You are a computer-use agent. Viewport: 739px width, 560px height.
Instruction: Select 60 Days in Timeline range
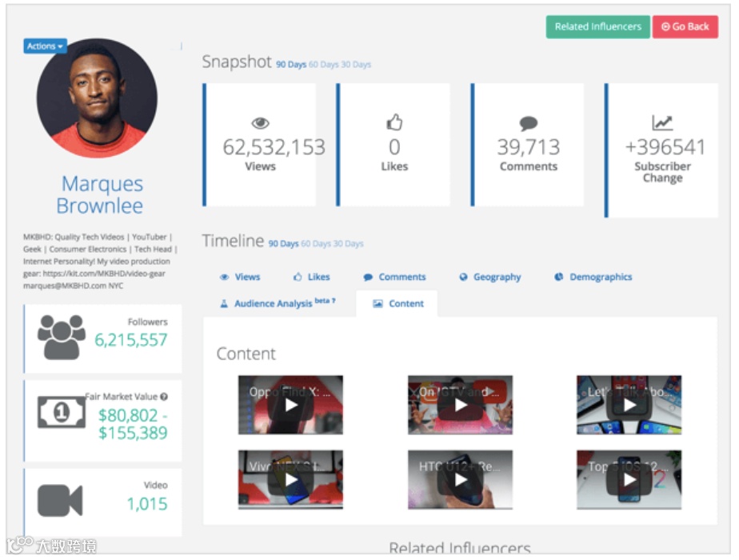pos(316,244)
